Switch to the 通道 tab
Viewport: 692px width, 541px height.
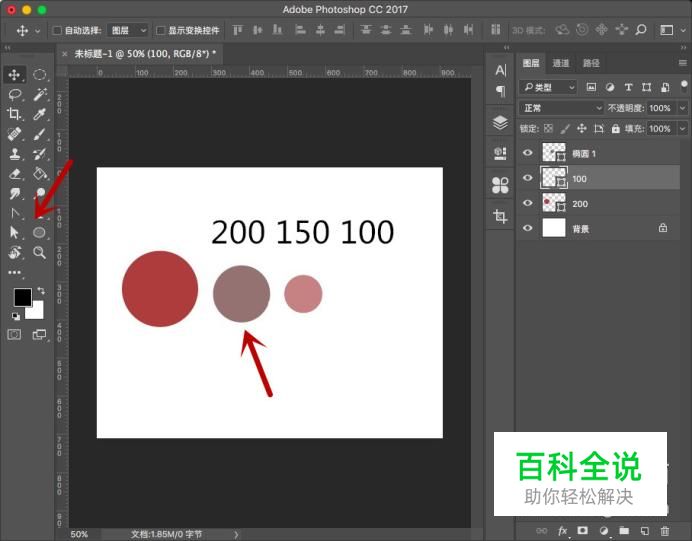point(561,63)
